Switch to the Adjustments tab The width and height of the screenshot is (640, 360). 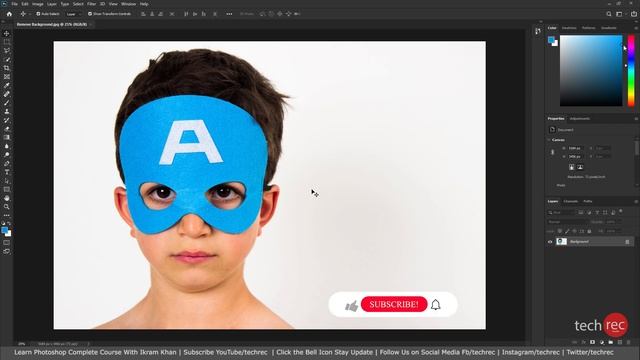tap(580, 119)
